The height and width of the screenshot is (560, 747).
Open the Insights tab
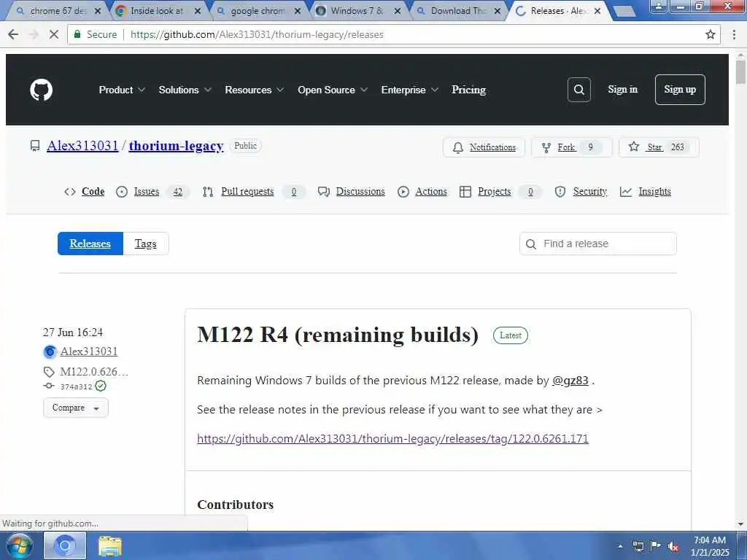coord(646,192)
